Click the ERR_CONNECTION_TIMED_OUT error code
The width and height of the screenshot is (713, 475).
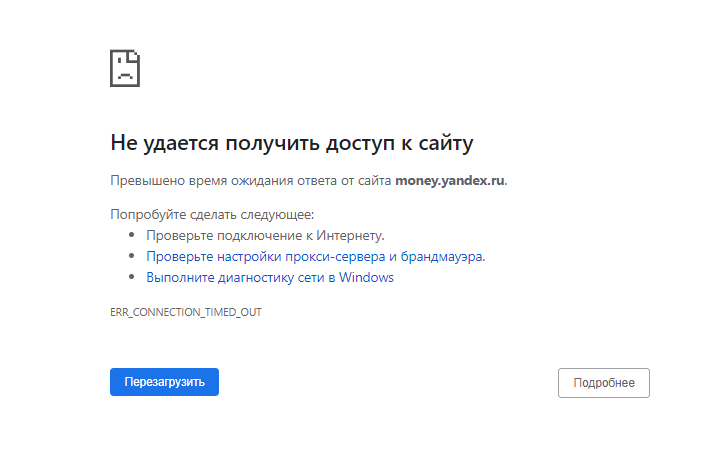click(186, 312)
